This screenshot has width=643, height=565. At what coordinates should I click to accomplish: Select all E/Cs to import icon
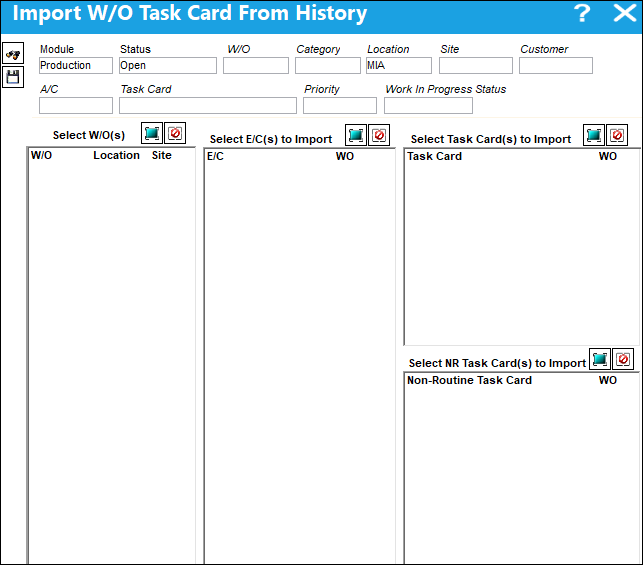[356, 135]
